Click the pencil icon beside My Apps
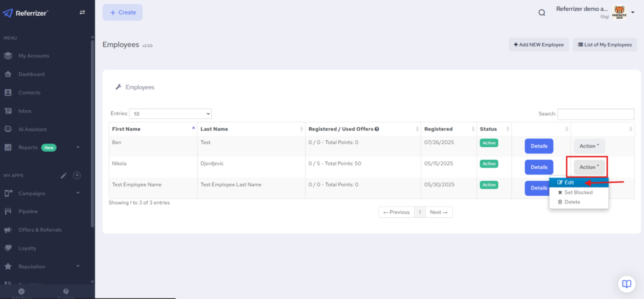 pyautogui.click(x=63, y=175)
